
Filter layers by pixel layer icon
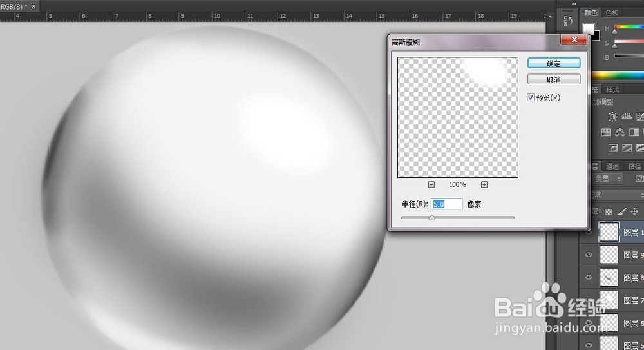[x=639, y=179]
